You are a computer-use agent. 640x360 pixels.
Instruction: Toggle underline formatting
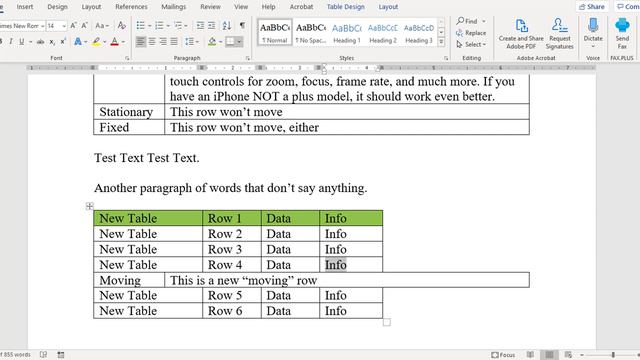pos(21,42)
